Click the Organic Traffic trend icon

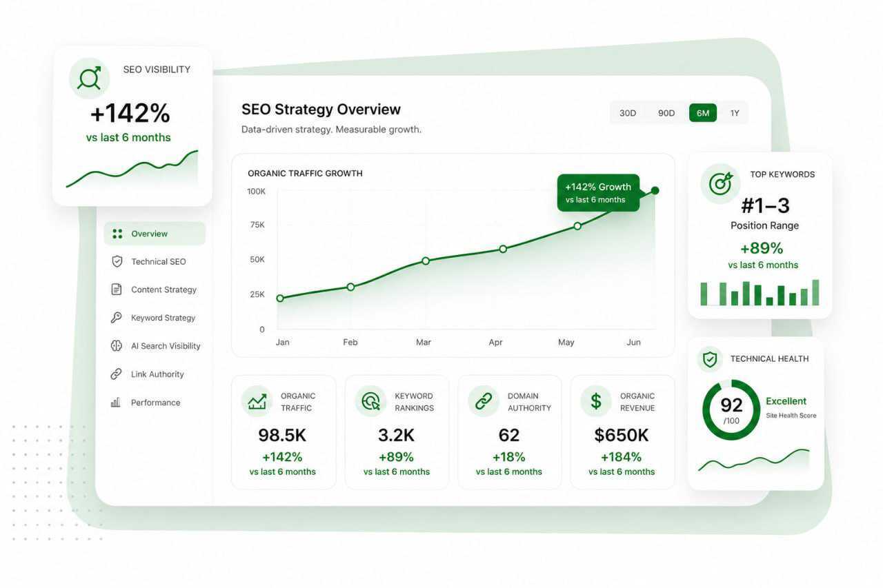point(257,401)
